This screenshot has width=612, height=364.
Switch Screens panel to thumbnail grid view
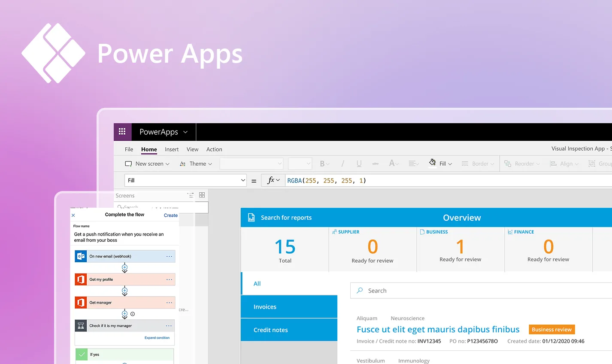tap(202, 195)
